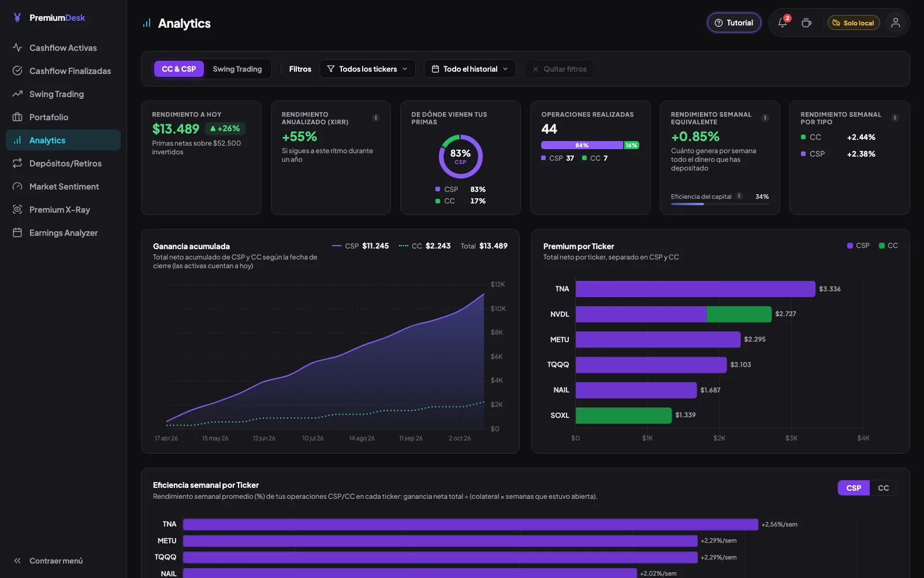This screenshot has width=924, height=578.
Task: Open Market Sentiment page
Action: pyautogui.click(x=63, y=186)
